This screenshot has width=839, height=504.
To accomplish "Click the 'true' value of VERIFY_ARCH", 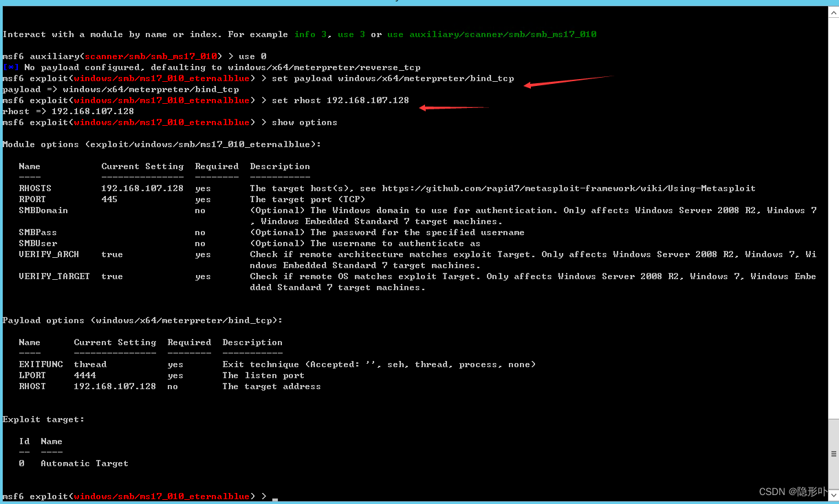I will pyautogui.click(x=112, y=254).
